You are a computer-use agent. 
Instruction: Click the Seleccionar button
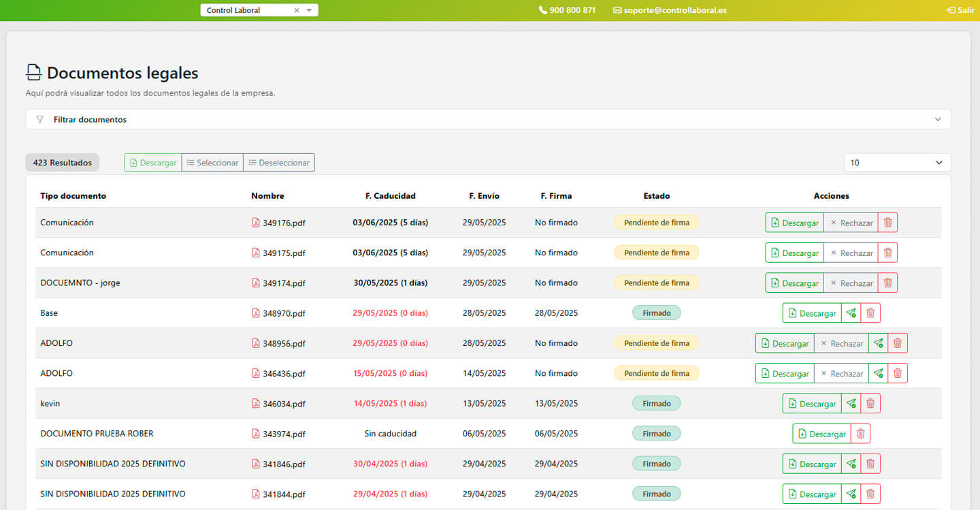(x=212, y=163)
